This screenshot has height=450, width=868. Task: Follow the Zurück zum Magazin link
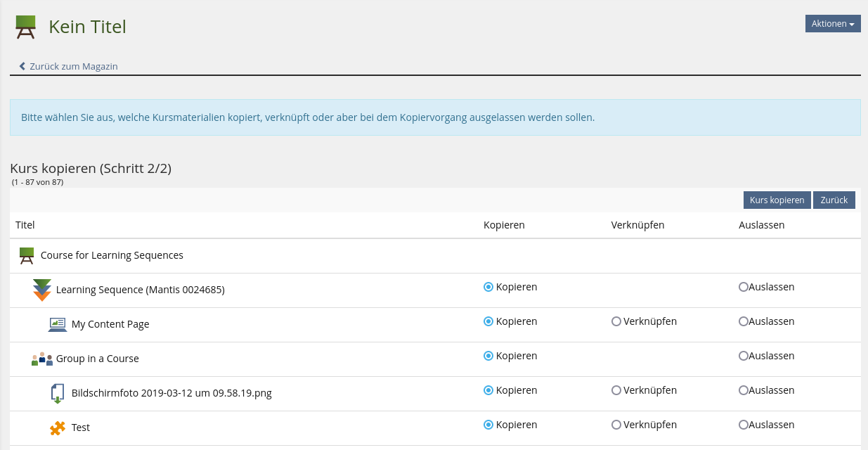pyautogui.click(x=73, y=66)
